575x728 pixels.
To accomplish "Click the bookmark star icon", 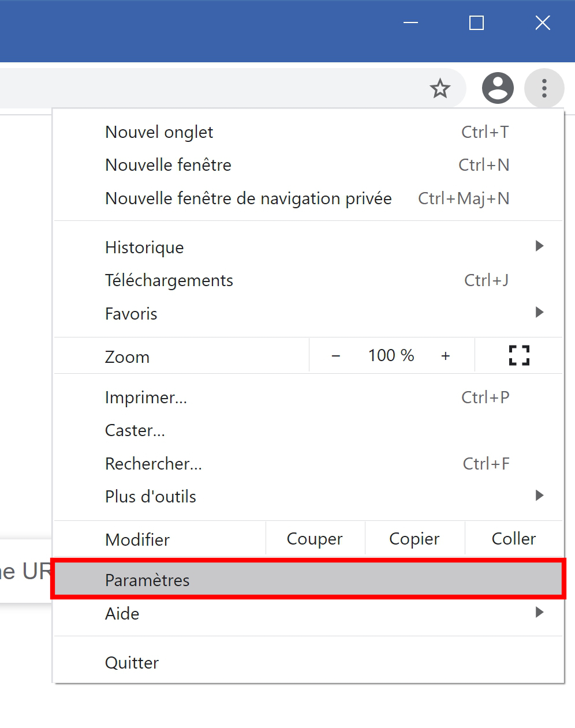I will point(440,88).
